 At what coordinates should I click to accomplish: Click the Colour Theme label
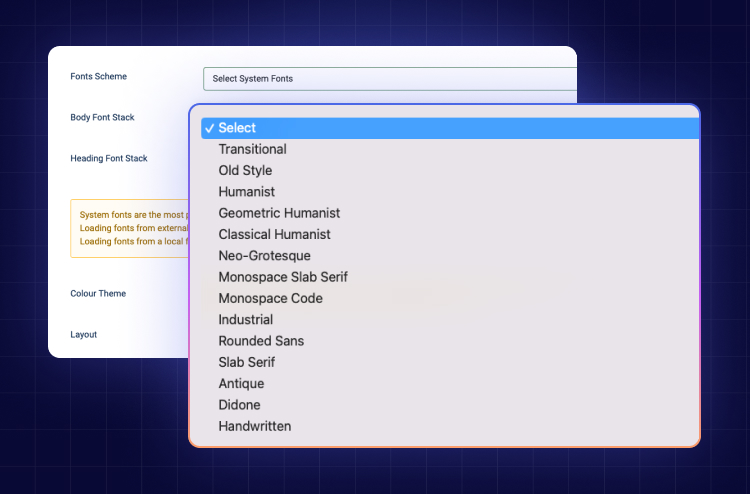(x=98, y=294)
